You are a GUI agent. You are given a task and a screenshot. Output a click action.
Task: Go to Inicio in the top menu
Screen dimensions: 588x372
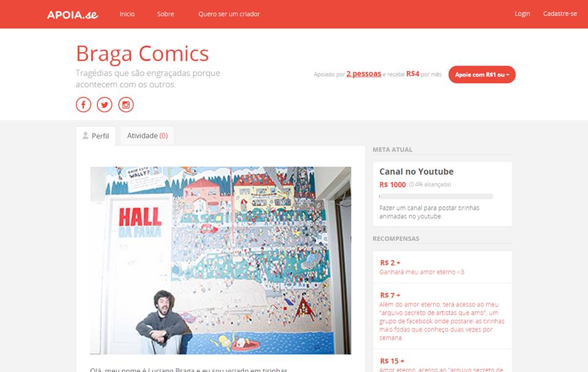127,14
